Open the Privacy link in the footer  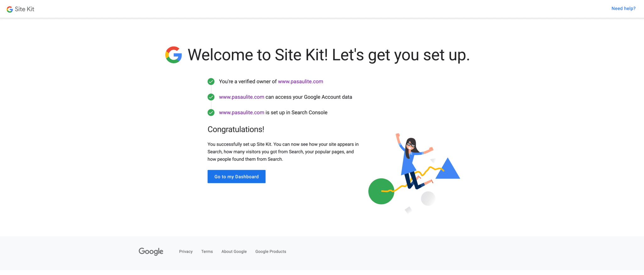(x=186, y=251)
